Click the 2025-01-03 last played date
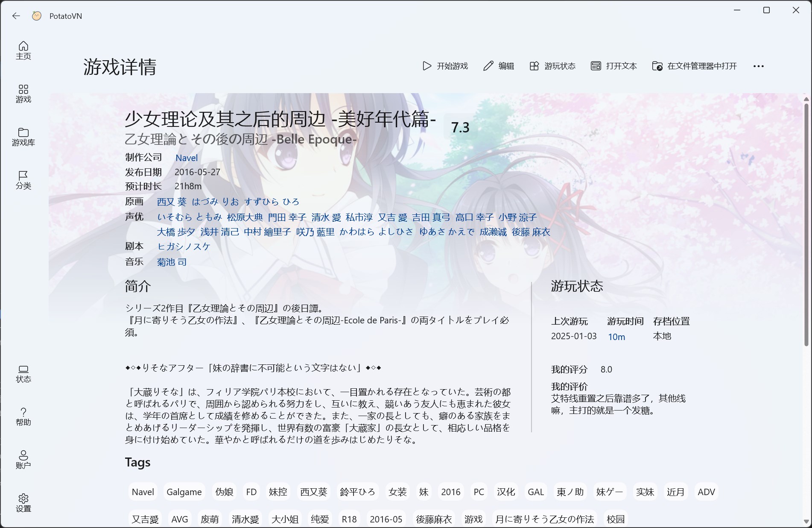The height and width of the screenshot is (528, 812). [574, 336]
